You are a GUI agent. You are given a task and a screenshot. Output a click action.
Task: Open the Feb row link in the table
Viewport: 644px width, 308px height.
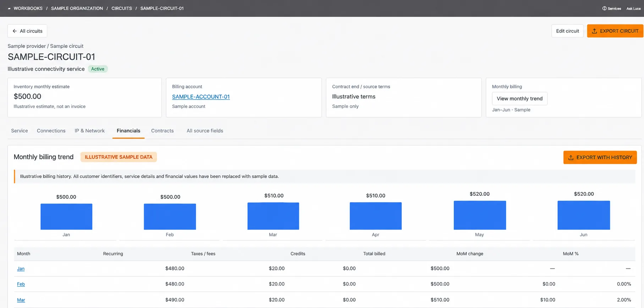point(21,284)
